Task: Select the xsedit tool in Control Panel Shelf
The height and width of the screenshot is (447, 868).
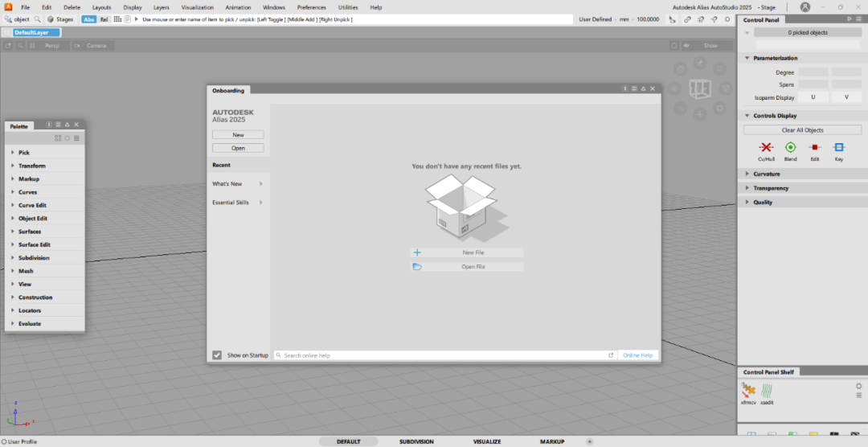Action: pos(767,391)
